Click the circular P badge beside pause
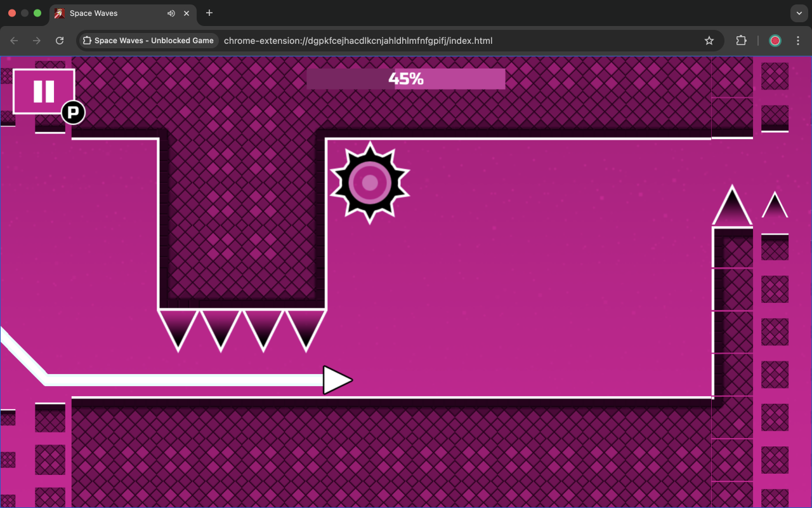This screenshot has width=812, height=508. 73,114
